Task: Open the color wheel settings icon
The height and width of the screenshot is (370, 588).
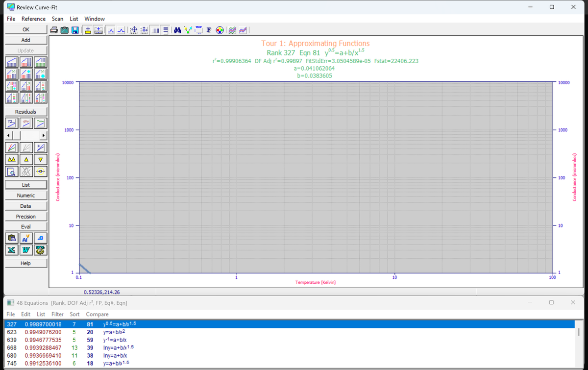Action: (220, 30)
